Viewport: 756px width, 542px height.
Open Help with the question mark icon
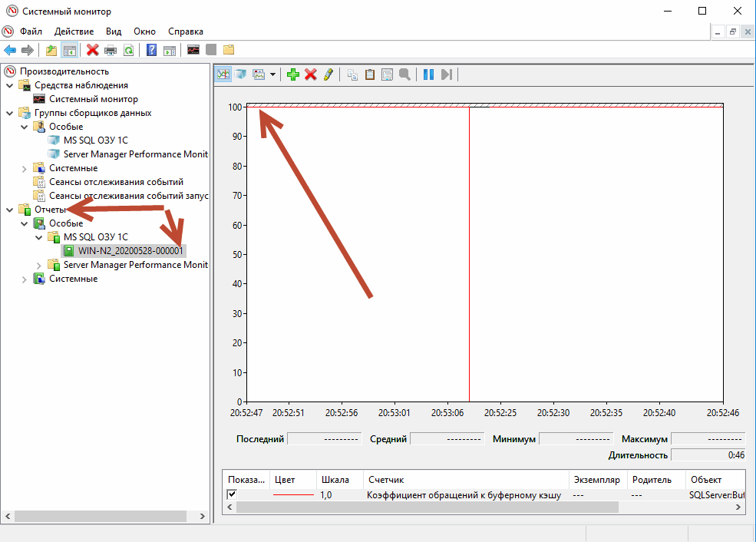coord(152,49)
